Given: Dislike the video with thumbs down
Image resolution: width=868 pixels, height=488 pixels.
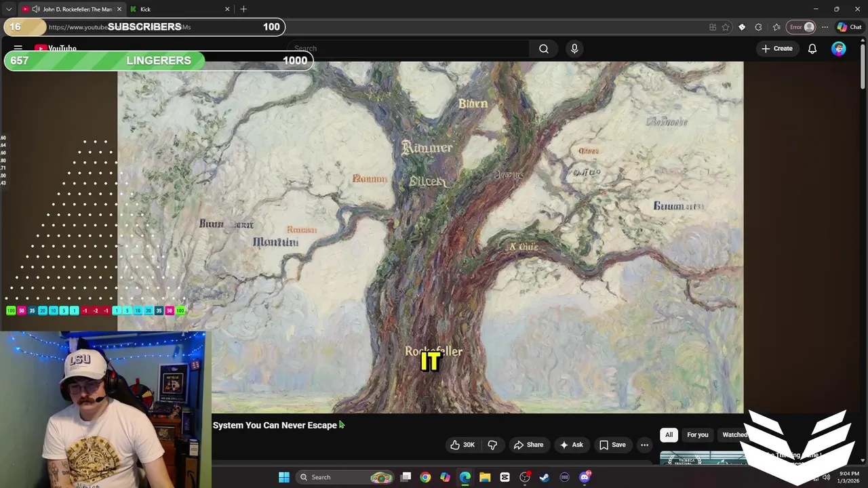Looking at the screenshot, I should pos(492,445).
